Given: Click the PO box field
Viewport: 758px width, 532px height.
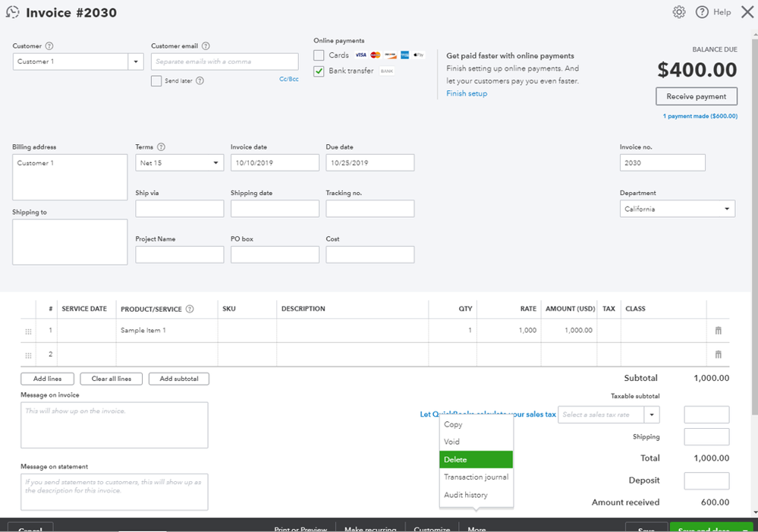Looking at the screenshot, I should tap(275, 254).
